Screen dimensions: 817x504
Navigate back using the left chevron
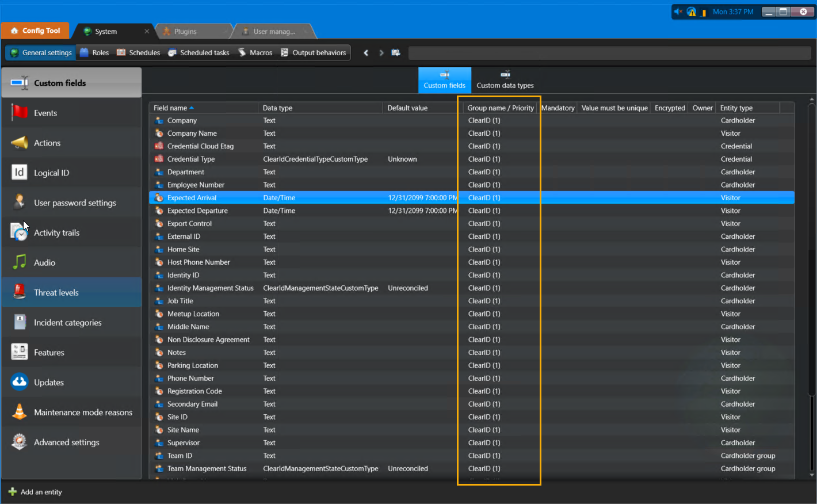pyautogui.click(x=366, y=52)
